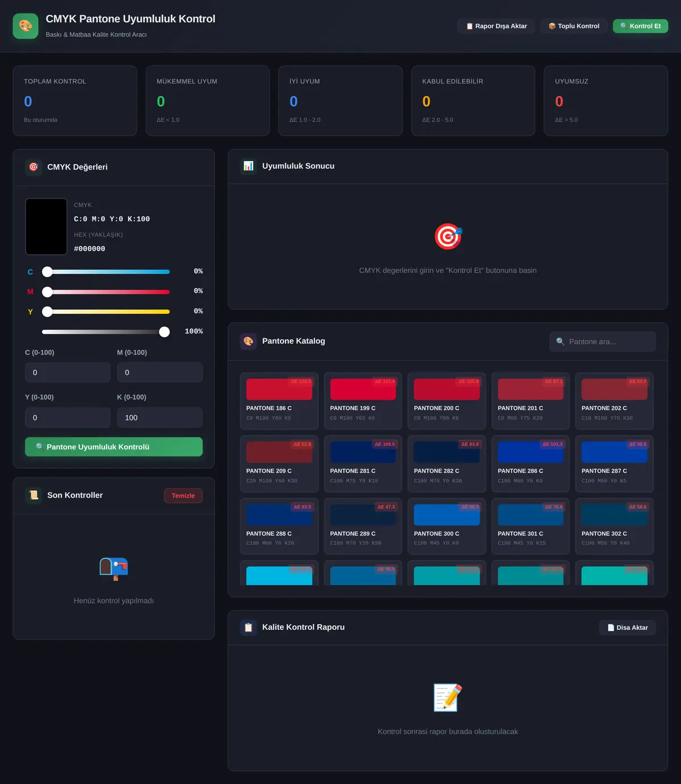This screenshot has width=681, height=784.
Task: Click the yellow Y slider track
Action: (106, 311)
